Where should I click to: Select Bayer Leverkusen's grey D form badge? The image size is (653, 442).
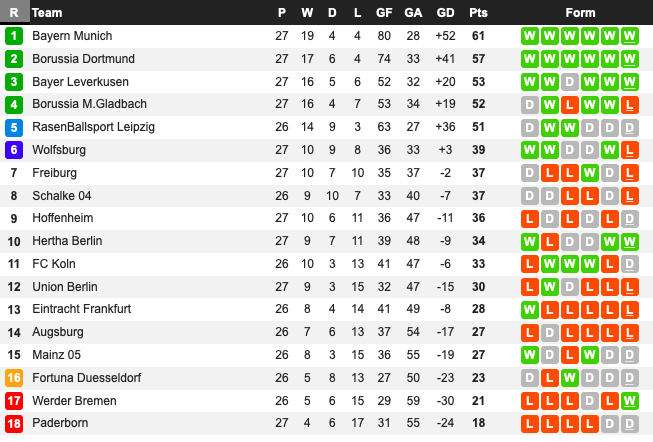point(570,82)
